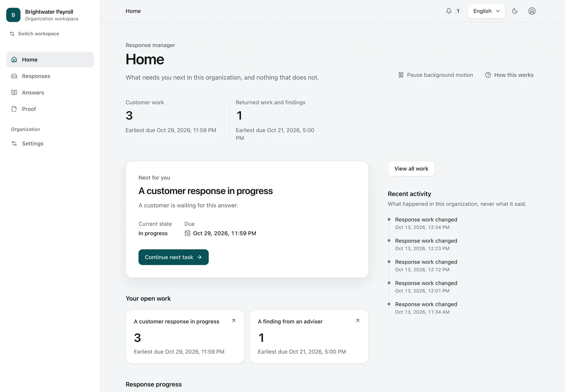
Task: Click the Switch workspace arrows icon
Action: pyautogui.click(x=12, y=34)
